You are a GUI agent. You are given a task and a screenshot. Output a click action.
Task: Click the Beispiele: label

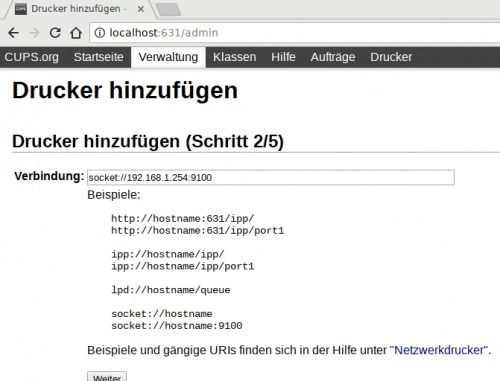pos(114,195)
